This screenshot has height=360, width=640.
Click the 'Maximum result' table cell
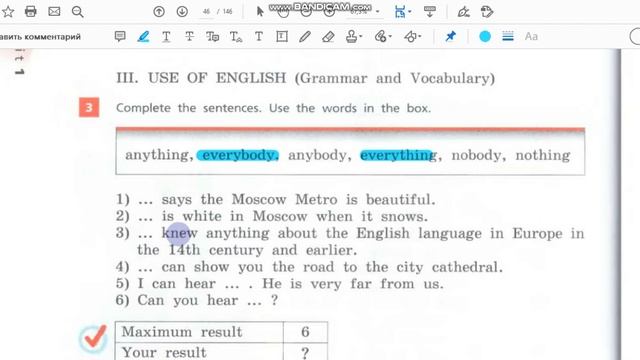pos(200,332)
